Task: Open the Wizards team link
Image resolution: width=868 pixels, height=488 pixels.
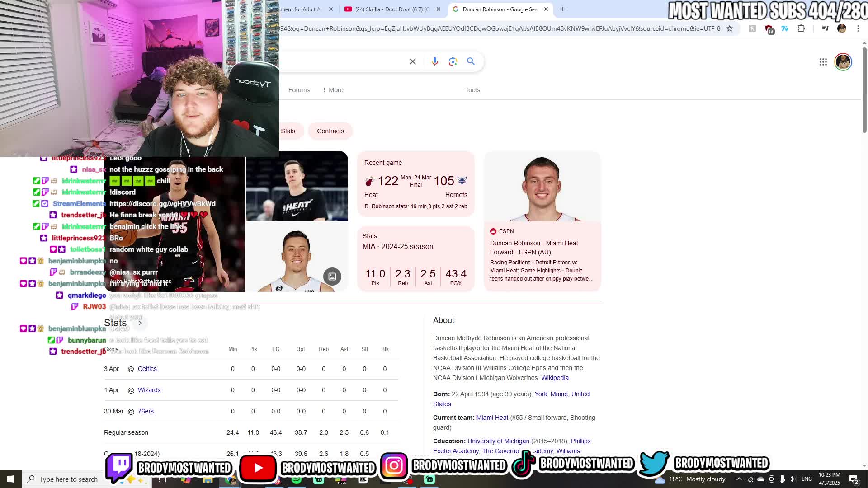Action: coord(149,390)
